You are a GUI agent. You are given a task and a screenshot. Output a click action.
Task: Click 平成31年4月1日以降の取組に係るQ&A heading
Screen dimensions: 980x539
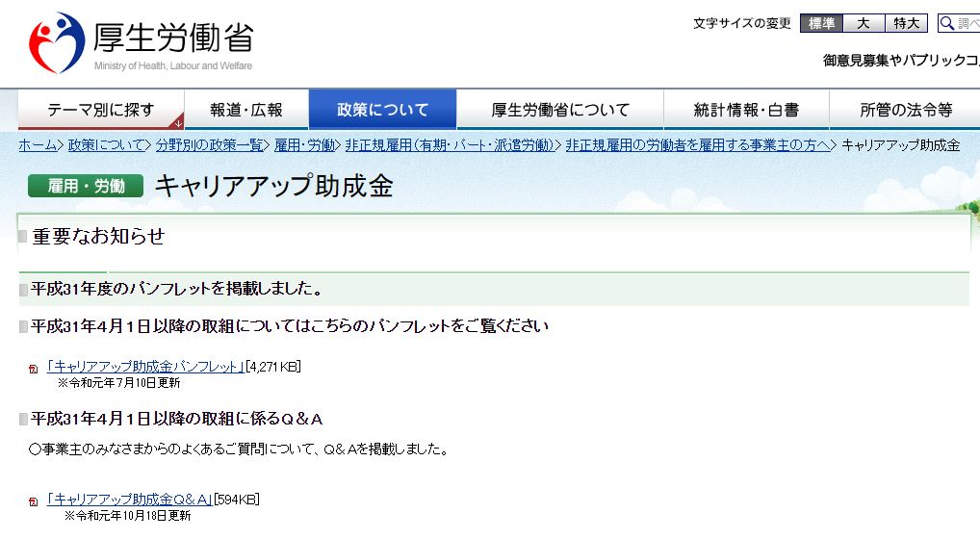click(177, 419)
